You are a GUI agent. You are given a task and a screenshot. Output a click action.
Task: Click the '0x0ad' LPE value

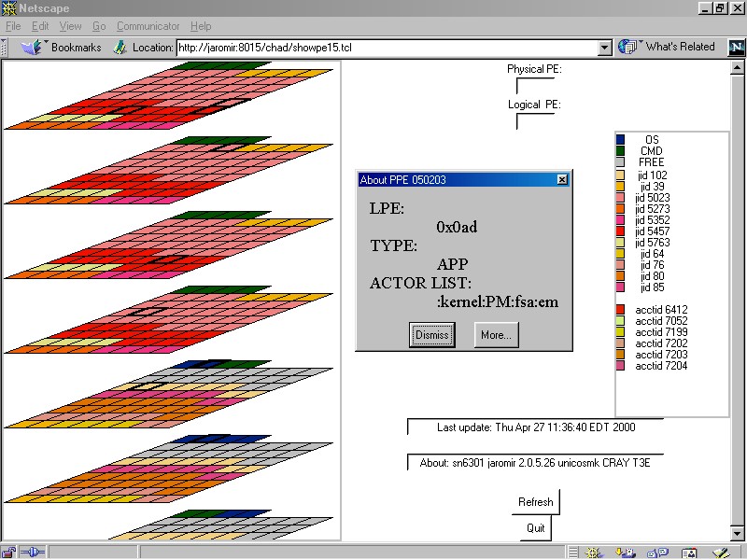457,227
